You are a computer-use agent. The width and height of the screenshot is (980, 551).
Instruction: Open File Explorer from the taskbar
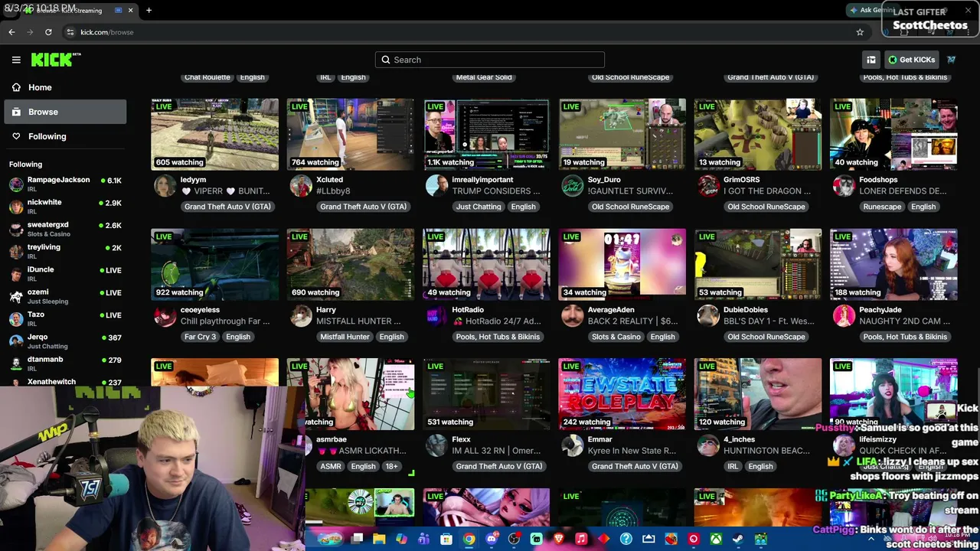point(379,540)
